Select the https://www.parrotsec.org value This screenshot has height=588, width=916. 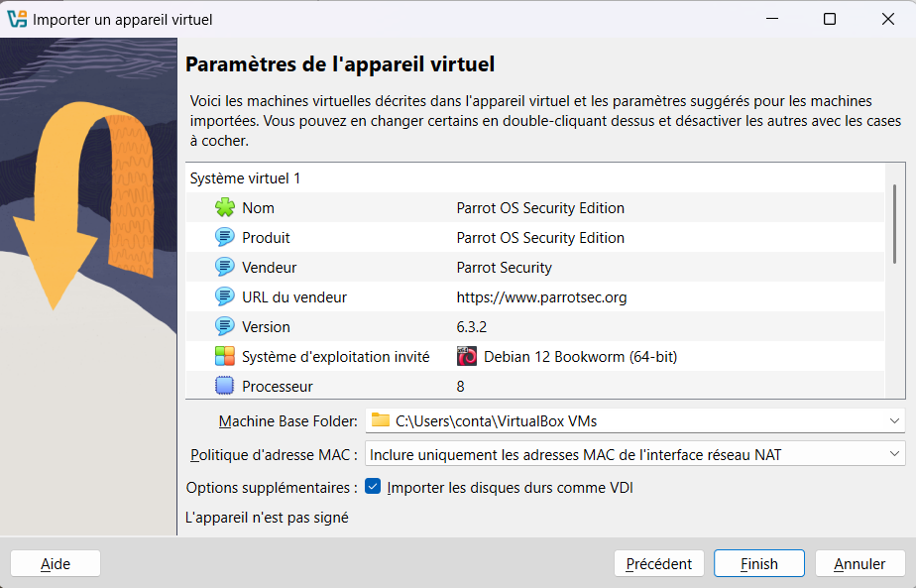pyautogui.click(x=541, y=297)
